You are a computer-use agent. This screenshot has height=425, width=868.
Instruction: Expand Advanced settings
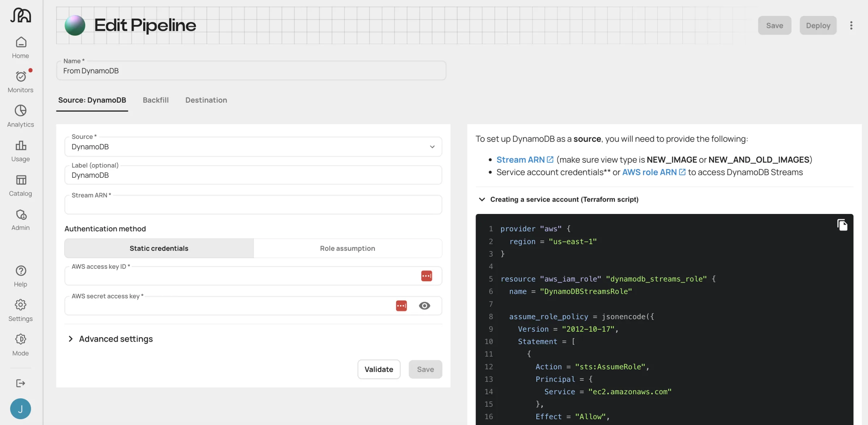110,339
